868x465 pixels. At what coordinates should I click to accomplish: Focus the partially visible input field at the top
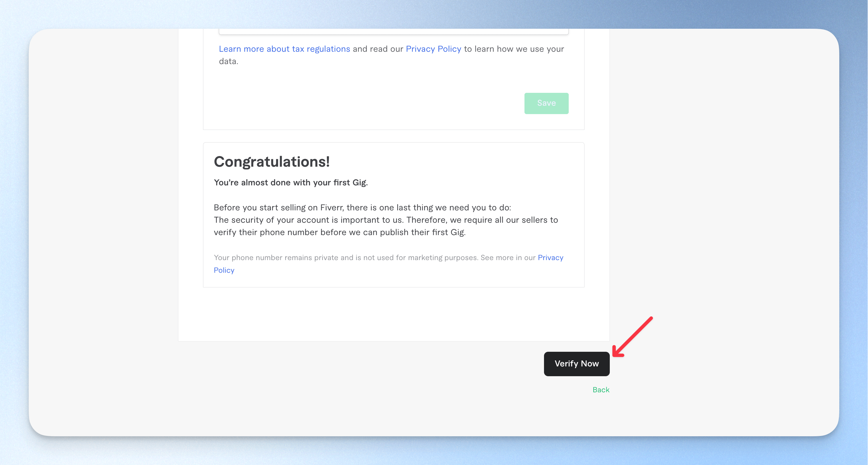394,31
